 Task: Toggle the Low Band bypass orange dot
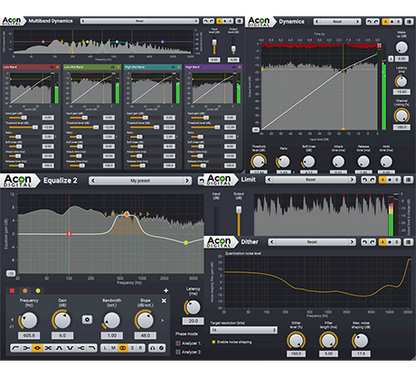(x=58, y=67)
